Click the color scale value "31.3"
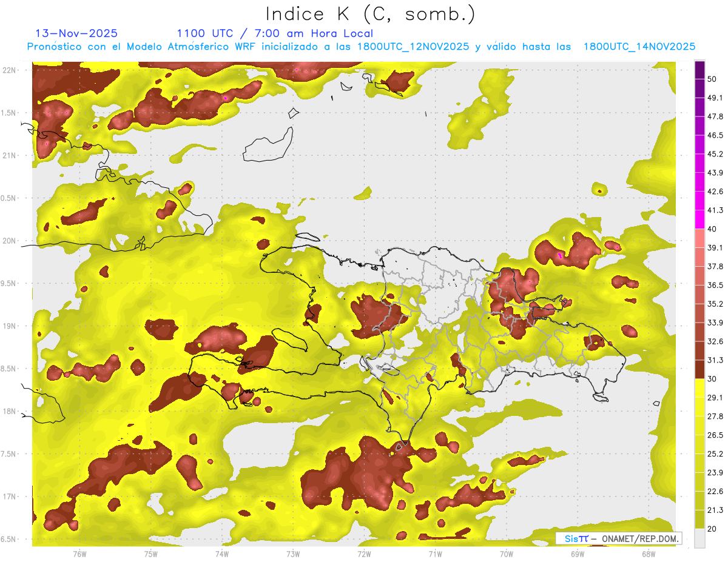Screen dimensions: 728x562 715,360
